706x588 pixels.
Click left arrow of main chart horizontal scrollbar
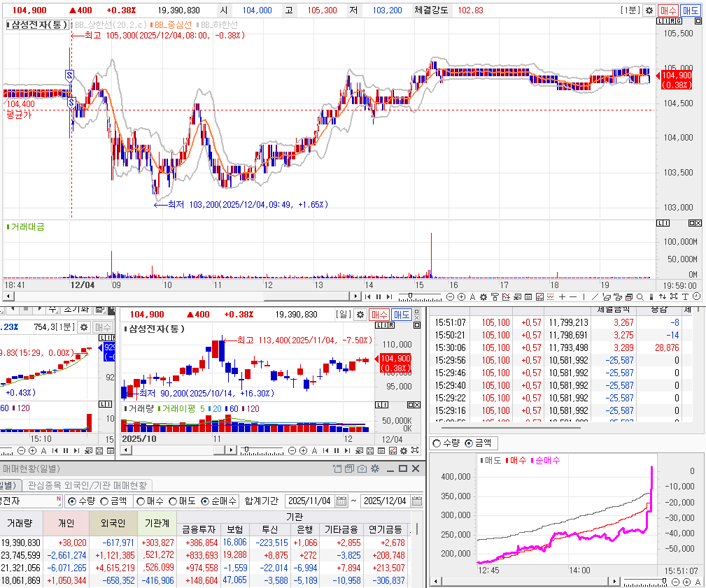pyautogui.click(x=8, y=296)
